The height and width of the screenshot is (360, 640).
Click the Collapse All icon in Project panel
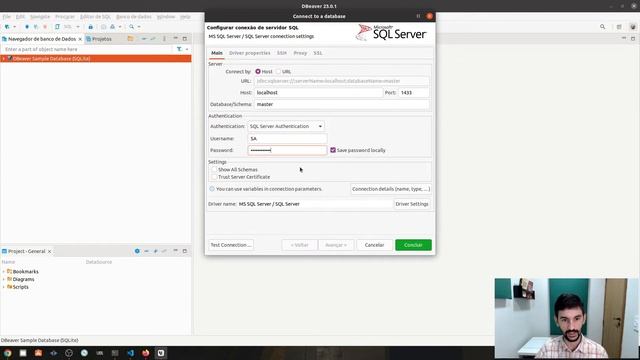[x=146, y=251]
